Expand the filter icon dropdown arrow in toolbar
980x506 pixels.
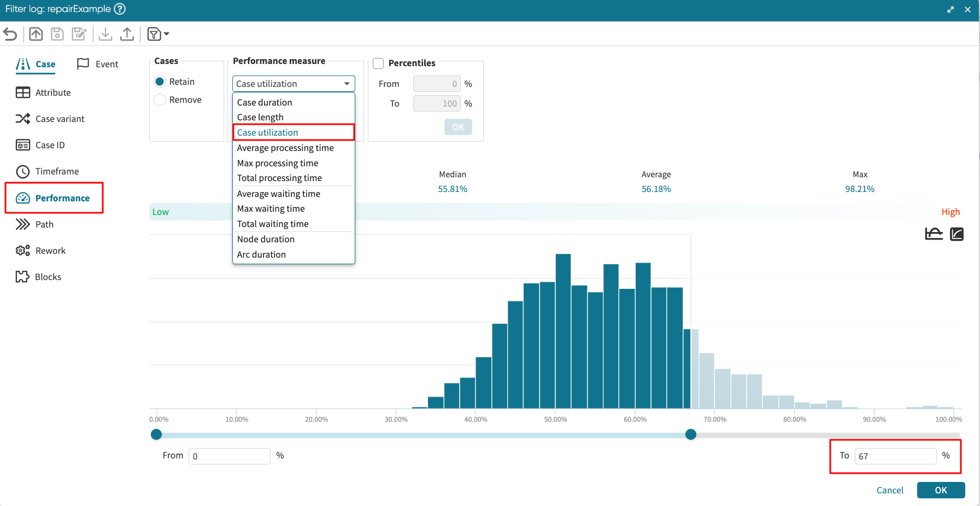coord(167,34)
